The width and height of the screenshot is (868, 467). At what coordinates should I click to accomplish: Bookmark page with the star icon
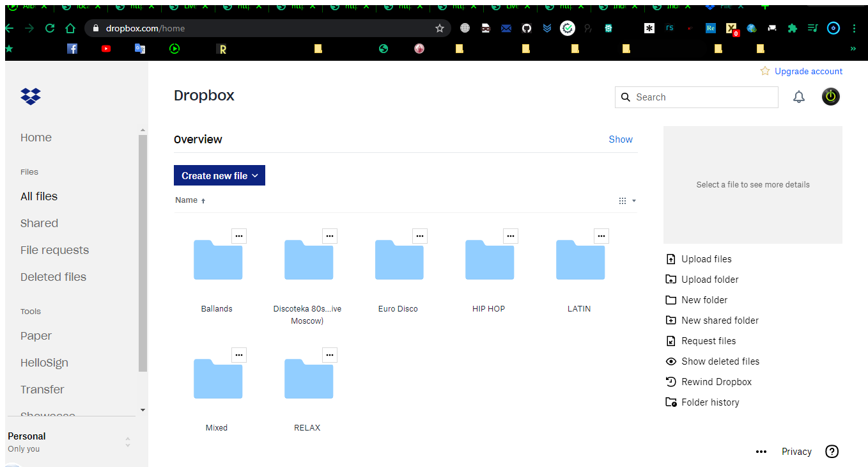(440, 28)
